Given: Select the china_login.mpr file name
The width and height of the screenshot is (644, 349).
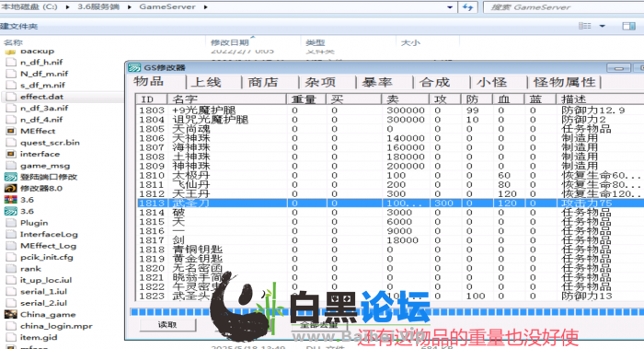Looking at the screenshot, I should coord(56,326).
